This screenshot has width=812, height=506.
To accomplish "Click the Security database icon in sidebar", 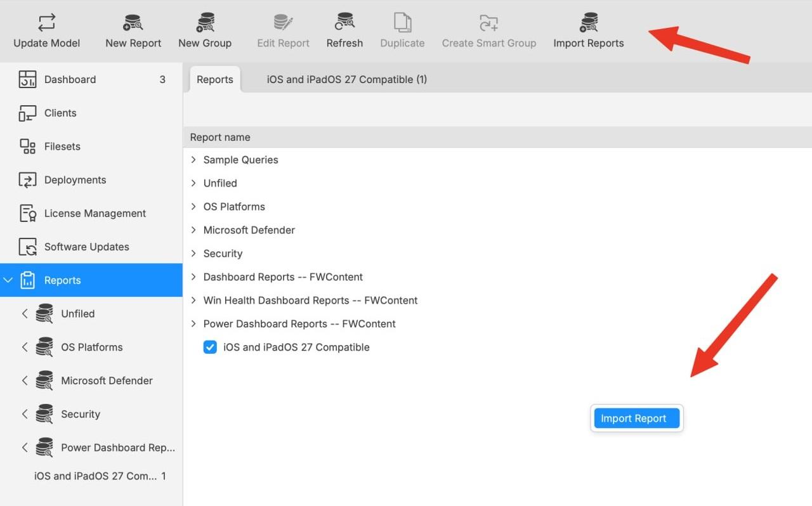I will [44, 414].
